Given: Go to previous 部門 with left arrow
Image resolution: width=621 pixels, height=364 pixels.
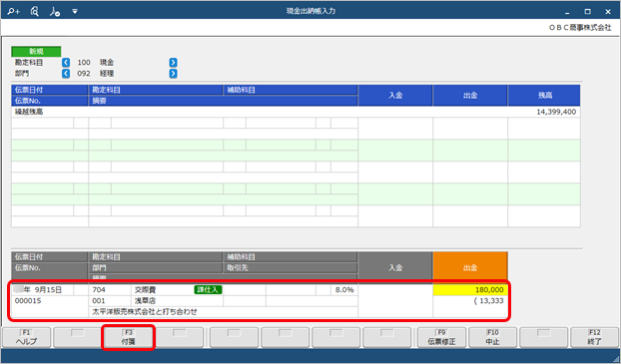Looking at the screenshot, I should (66, 74).
